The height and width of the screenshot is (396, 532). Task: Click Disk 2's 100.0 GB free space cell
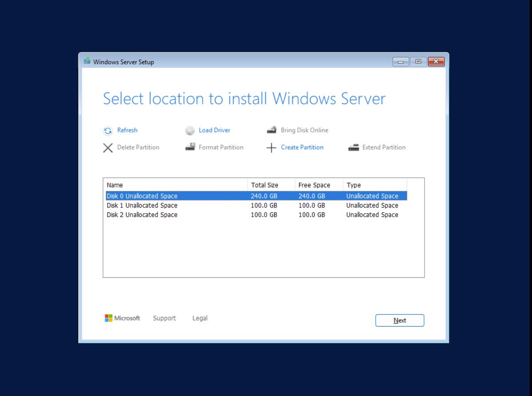312,215
